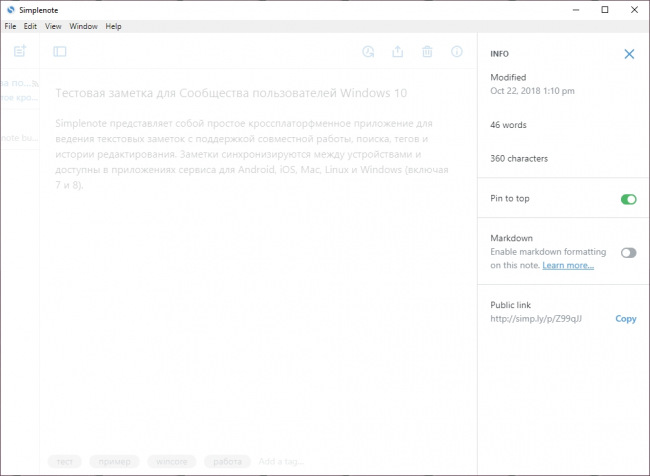The image size is (650, 476).
Task: Copy the public link
Action: (626, 318)
